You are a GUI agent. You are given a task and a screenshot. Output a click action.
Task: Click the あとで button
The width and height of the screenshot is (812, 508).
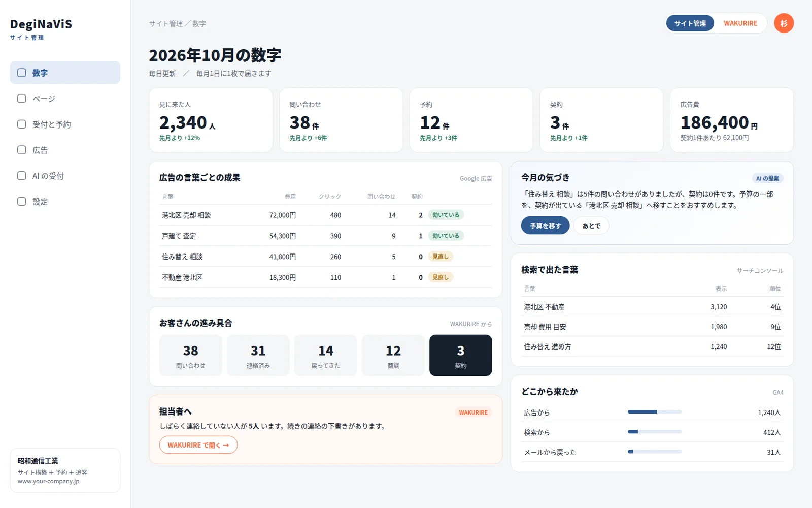(591, 226)
